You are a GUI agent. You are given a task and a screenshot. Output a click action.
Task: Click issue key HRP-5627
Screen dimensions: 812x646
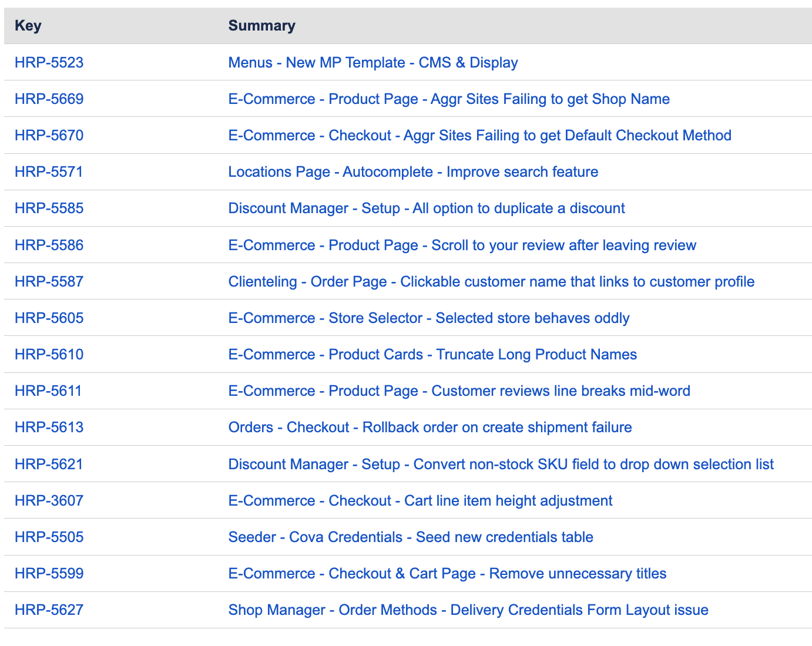click(x=49, y=610)
